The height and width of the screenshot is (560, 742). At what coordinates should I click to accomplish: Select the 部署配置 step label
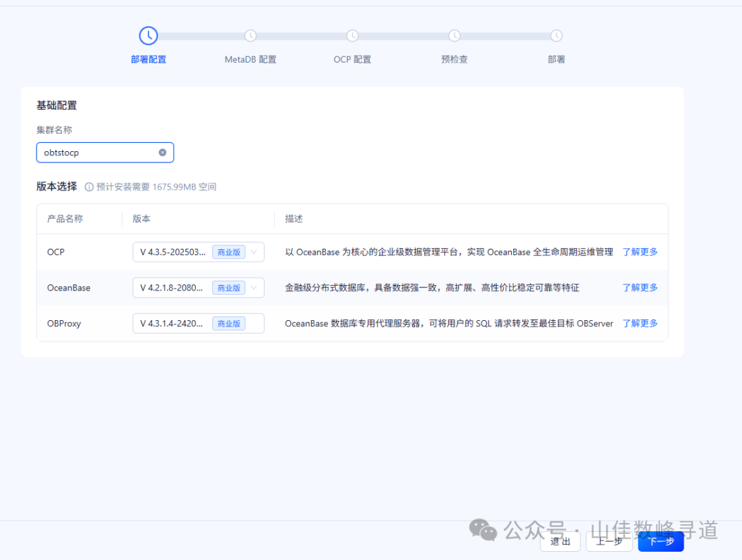(x=148, y=59)
